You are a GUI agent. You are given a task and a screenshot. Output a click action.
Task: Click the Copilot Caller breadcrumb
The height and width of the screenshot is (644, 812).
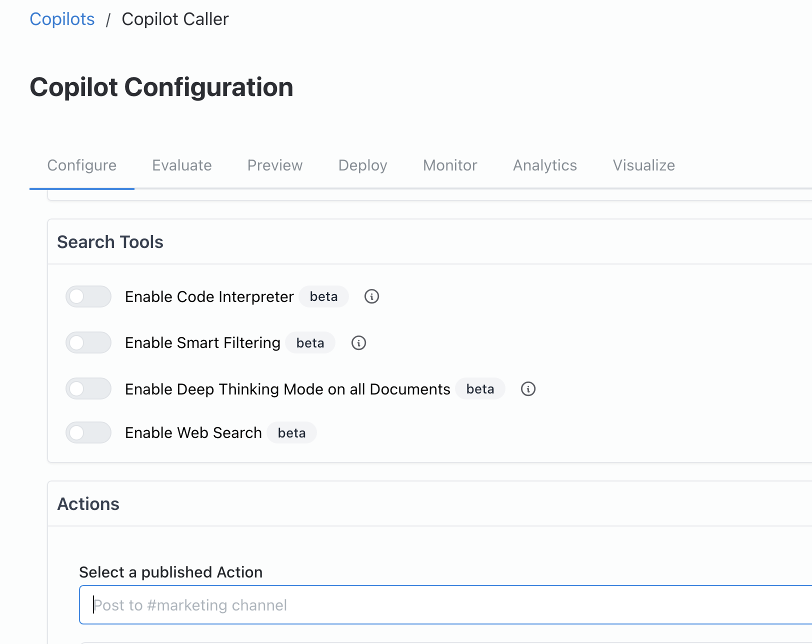click(x=174, y=18)
